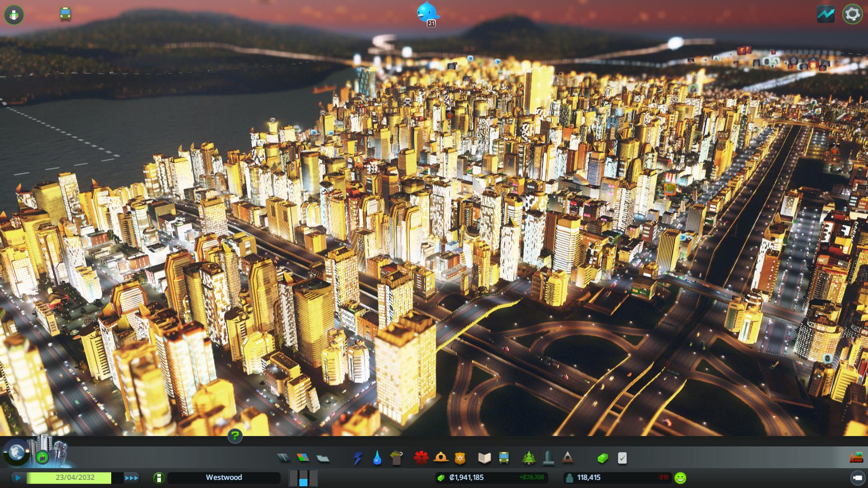Click the Westwood city name field
This screenshot has width=868, height=488.
pos(224,478)
